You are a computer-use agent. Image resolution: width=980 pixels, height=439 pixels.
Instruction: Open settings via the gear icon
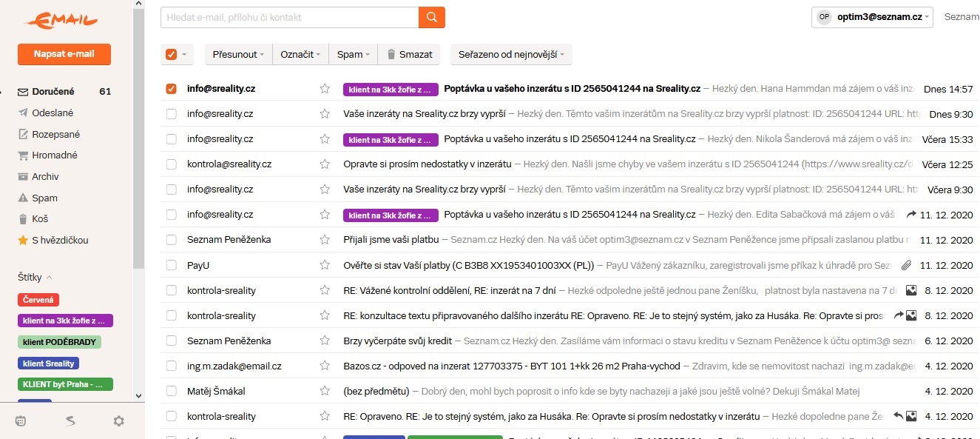(x=118, y=421)
